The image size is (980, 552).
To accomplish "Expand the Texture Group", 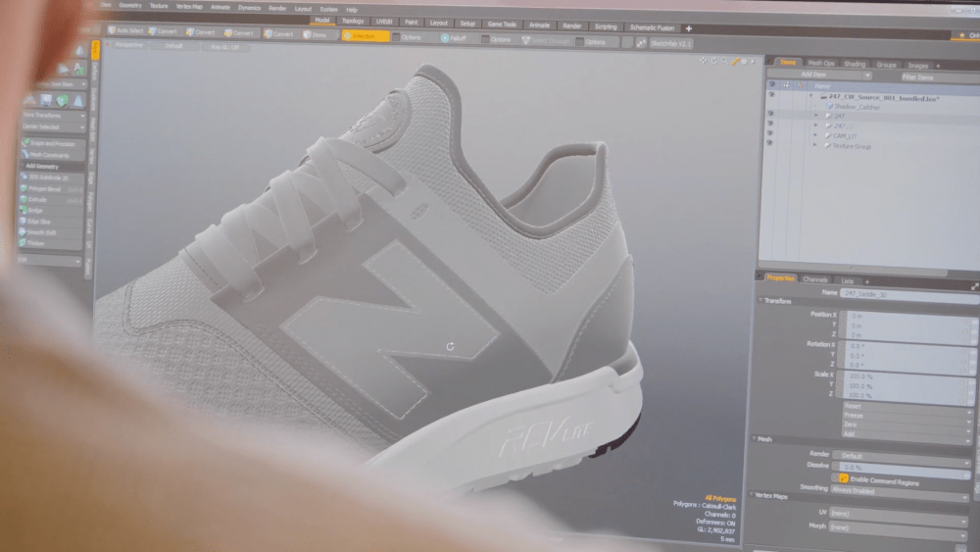I will click(814, 145).
